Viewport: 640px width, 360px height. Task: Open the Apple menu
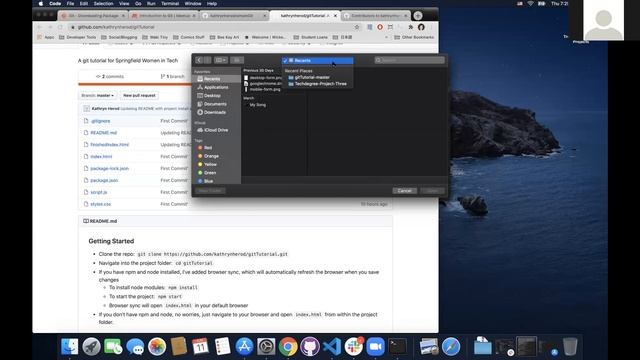tap(40, 3)
